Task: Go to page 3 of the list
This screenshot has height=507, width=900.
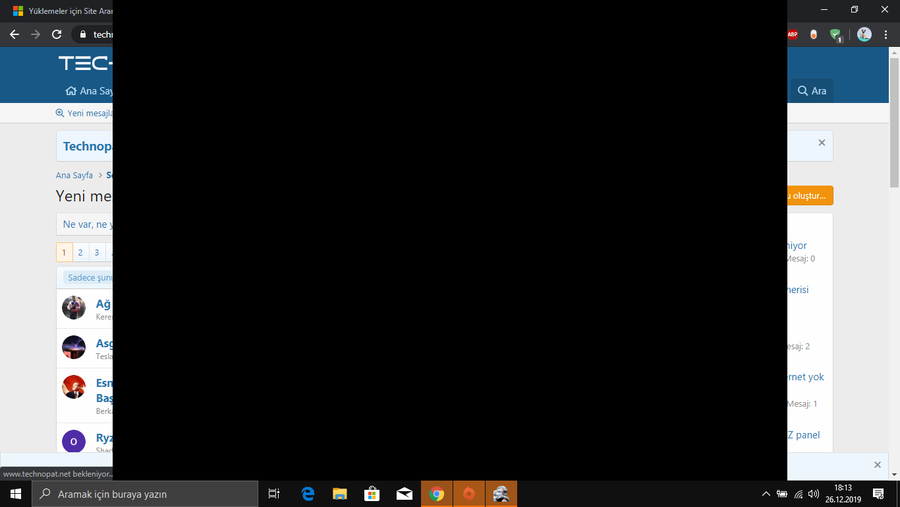Action: pos(97,252)
